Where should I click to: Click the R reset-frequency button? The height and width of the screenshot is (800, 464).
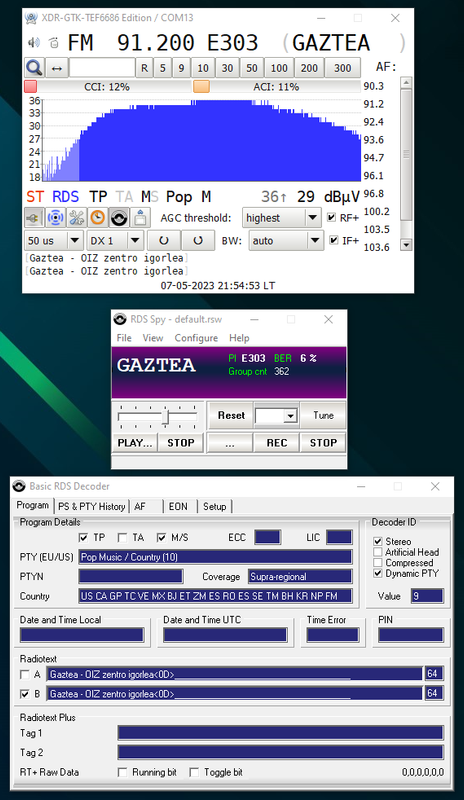click(x=144, y=68)
